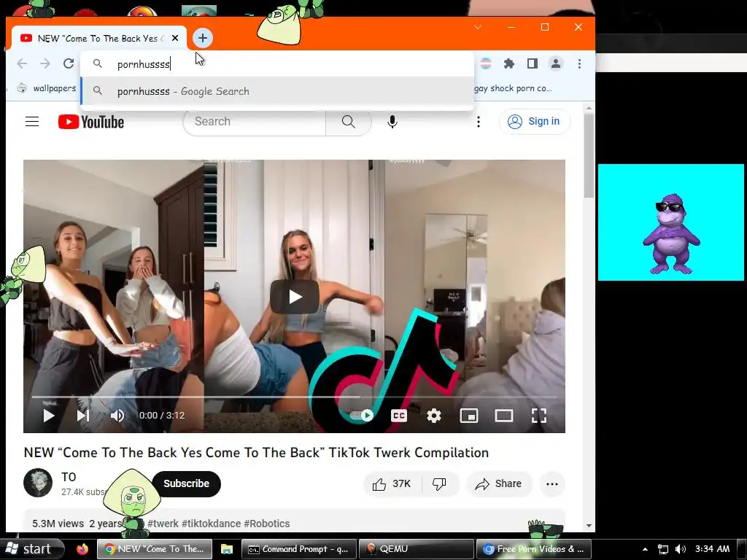Open the #Robotics hashtag
747x560 pixels.
click(x=267, y=524)
